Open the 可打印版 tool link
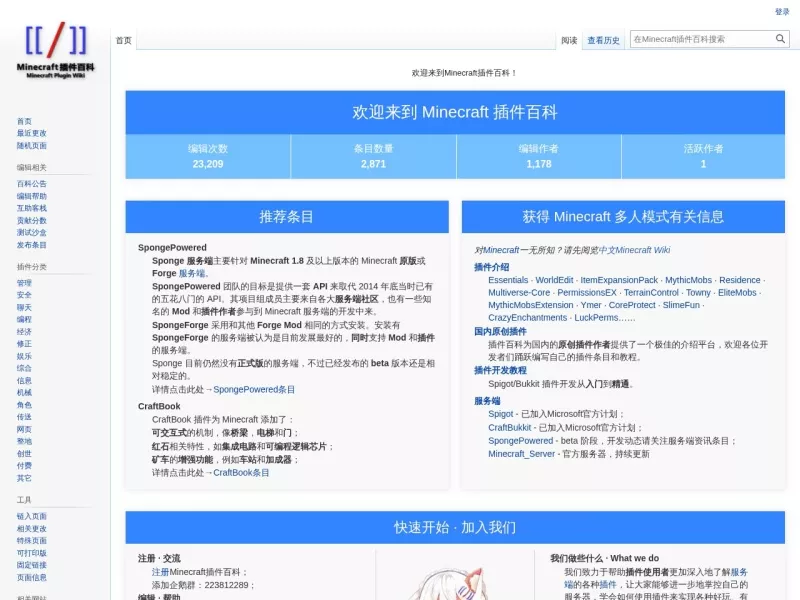 click(32, 553)
